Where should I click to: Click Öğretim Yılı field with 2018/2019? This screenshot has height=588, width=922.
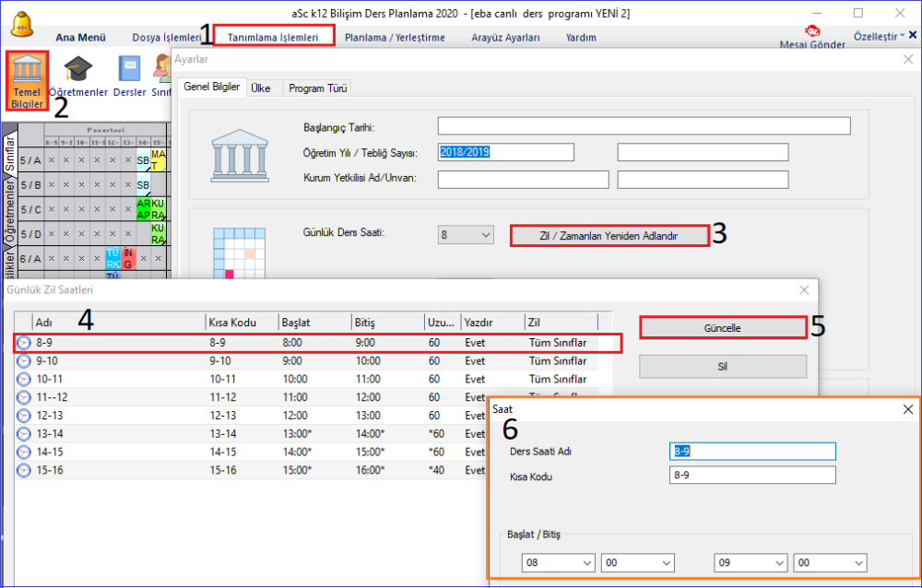(x=505, y=152)
